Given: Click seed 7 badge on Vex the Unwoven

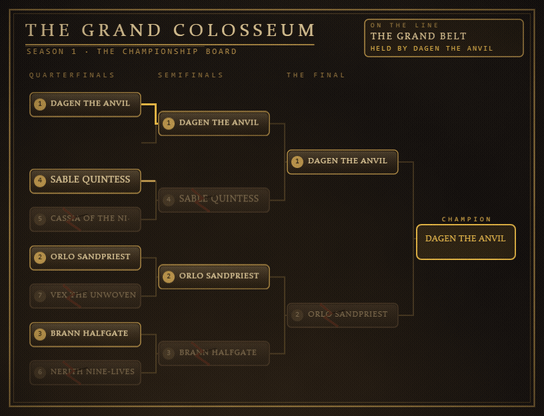Looking at the screenshot, I should click(40, 296).
